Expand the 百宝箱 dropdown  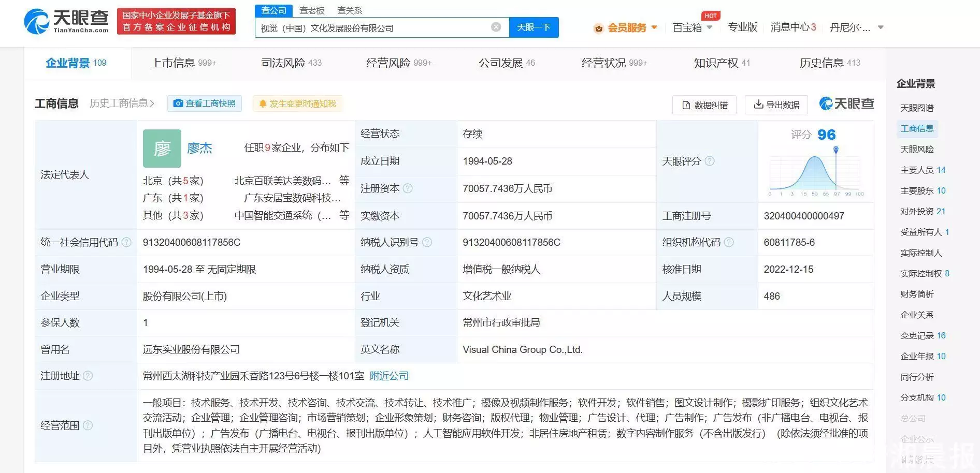coord(692,27)
